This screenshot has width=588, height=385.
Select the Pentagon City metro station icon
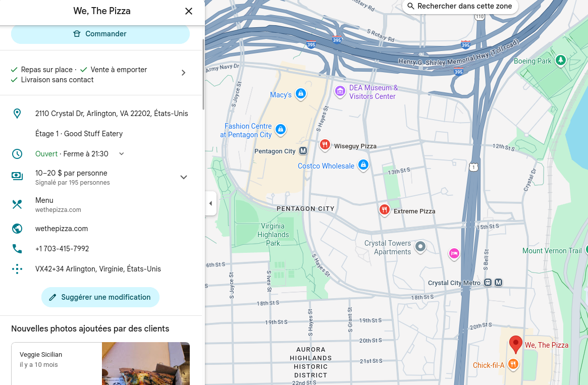(303, 151)
